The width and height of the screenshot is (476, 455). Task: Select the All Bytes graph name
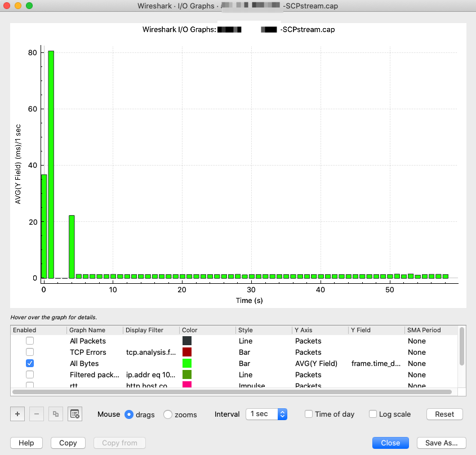tap(84, 363)
